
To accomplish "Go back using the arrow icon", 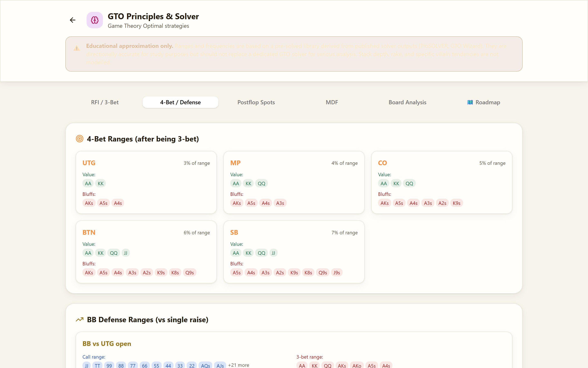I will (x=72, y=20).
